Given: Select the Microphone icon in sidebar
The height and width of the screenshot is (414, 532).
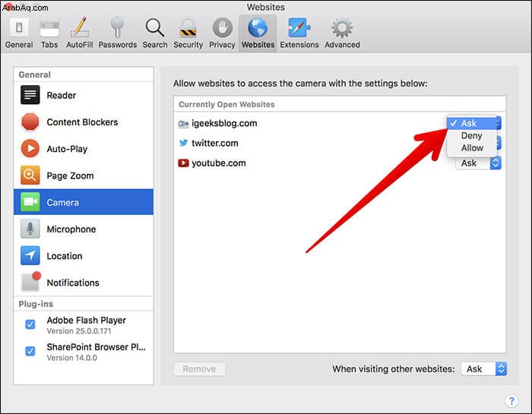Looking at the screenshot, I should [30, 229].
